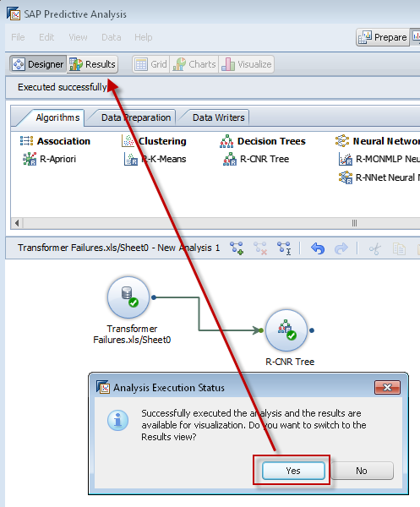The image size is (420, 507).
Task: Click the undo arrow in analysis toolbar
Action: click(318, 248)
